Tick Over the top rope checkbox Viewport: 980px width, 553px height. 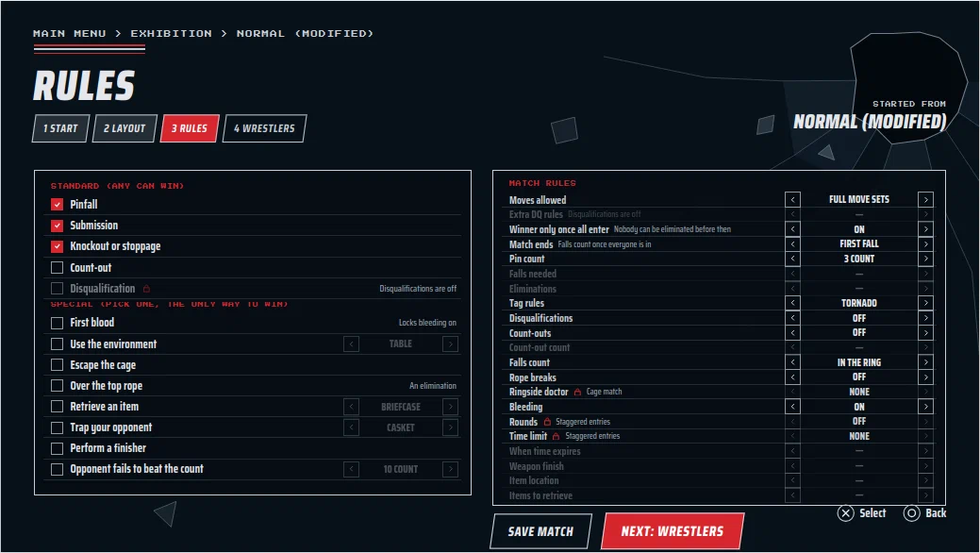57,386
